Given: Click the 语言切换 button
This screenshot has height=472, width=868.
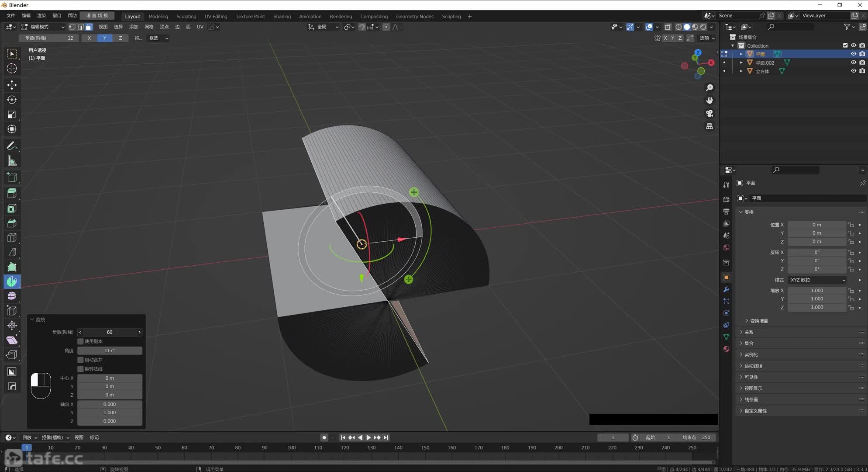Looking at the screenshot, I should (x=97, y=16).
